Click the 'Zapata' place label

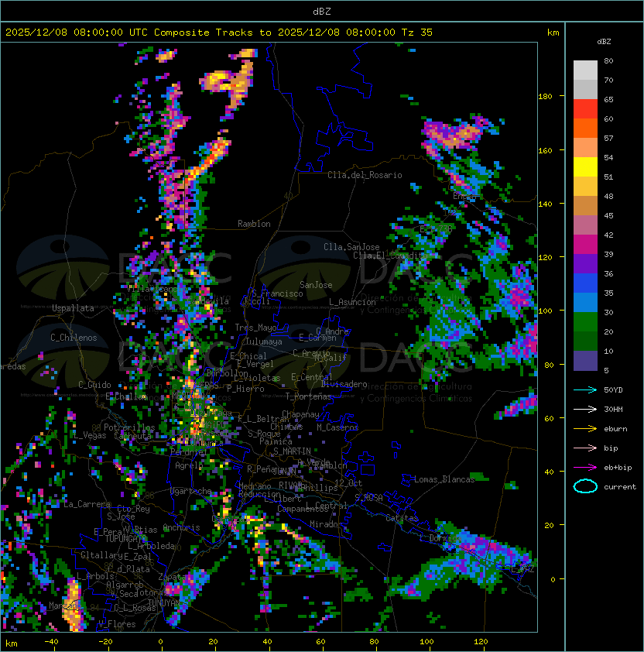pyautogui.click(x=172, y=577)
